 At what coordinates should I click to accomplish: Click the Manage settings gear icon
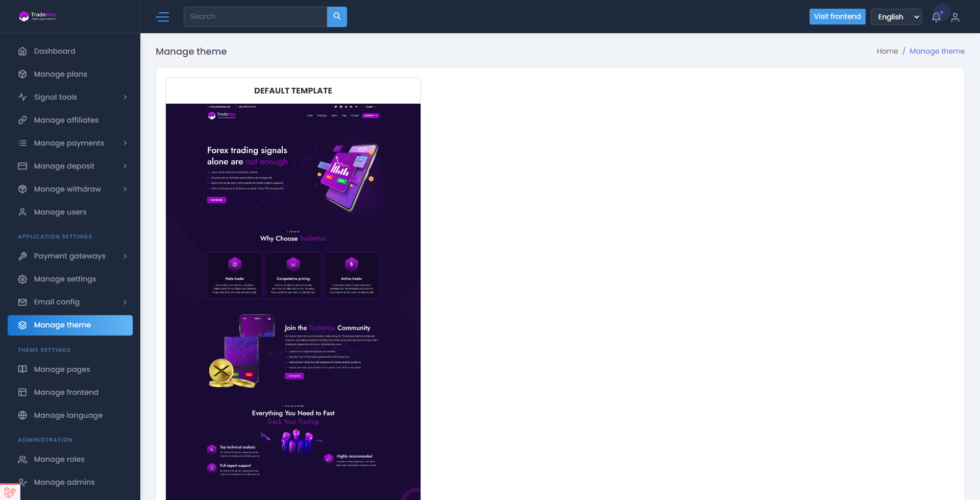(x=22, y=279)
